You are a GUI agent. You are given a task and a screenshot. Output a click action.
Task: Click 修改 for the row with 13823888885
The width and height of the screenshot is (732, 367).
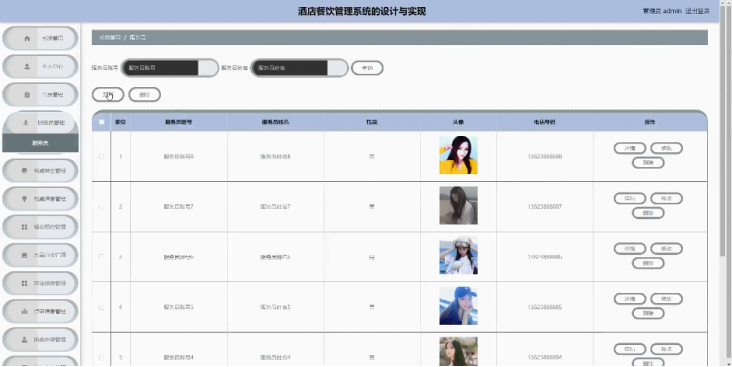pyautogui.click(x=667, y=299)
